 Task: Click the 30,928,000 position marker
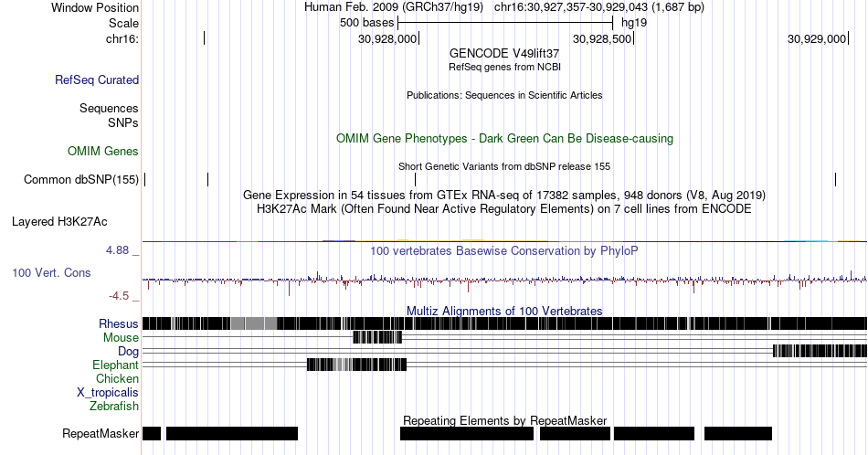(x=388, y=38)
